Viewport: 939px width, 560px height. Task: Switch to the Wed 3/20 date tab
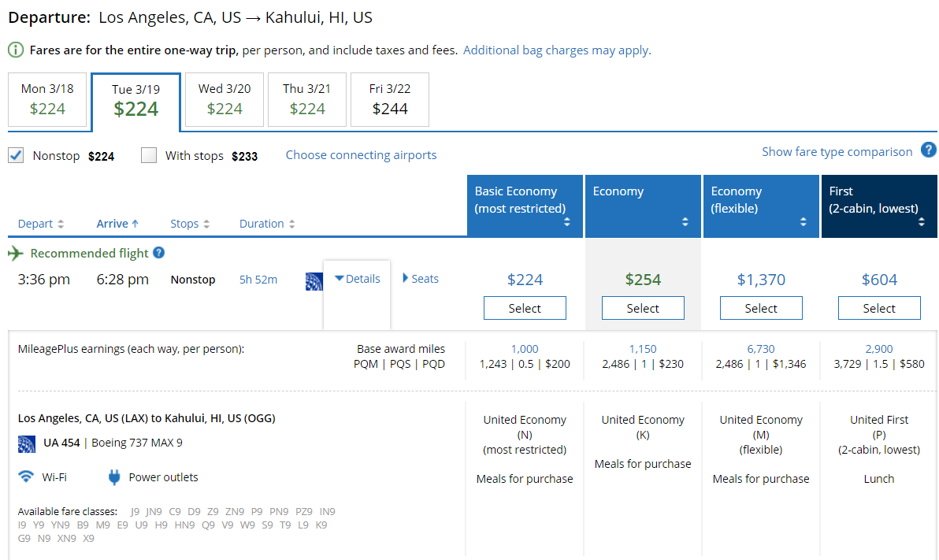(225, 99)
